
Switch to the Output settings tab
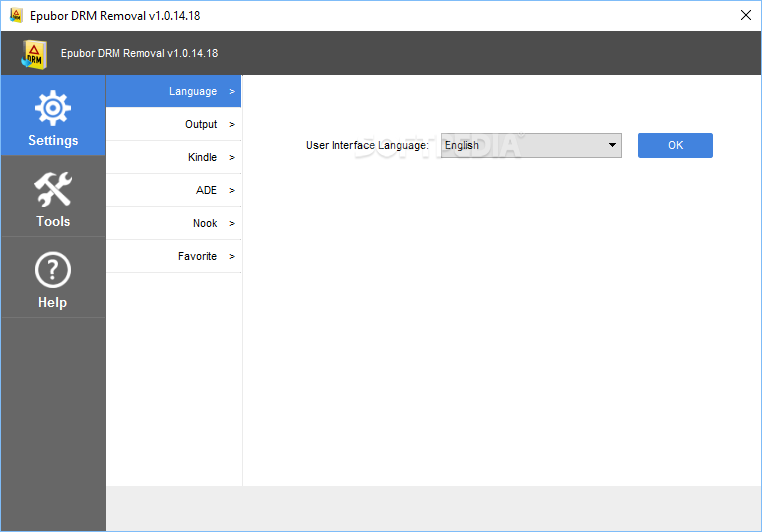[x=173, y=124]
